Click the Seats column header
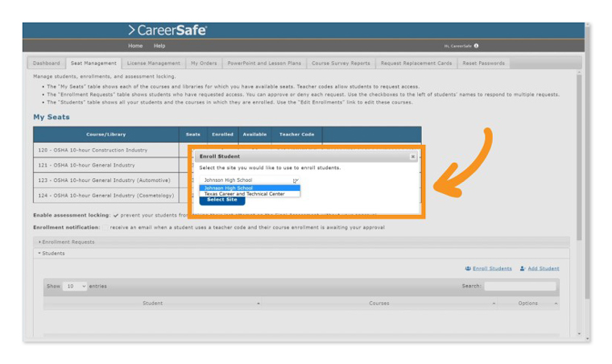 pyautogui.click(x=192, y=134)
